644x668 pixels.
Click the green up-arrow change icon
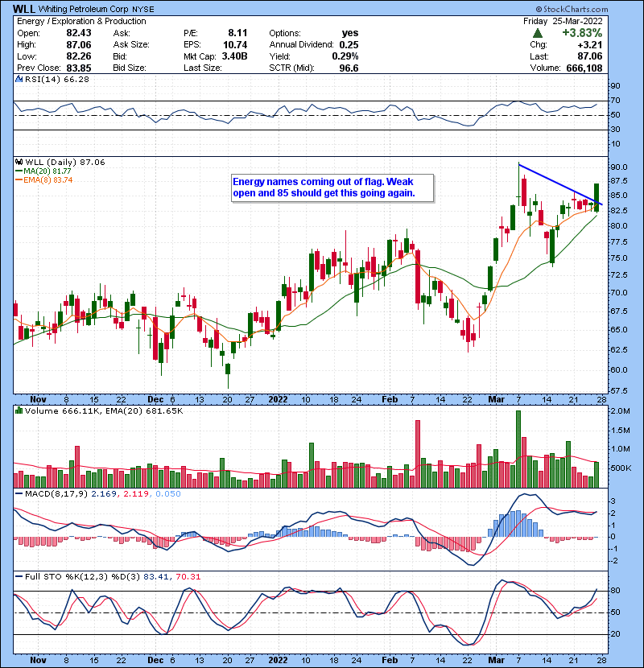[538, 33]
